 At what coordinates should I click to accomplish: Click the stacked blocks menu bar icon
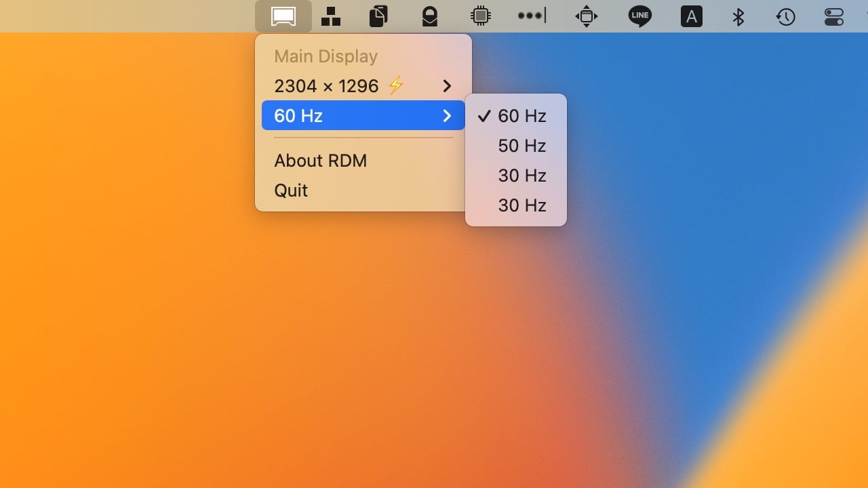coord(331,16)
